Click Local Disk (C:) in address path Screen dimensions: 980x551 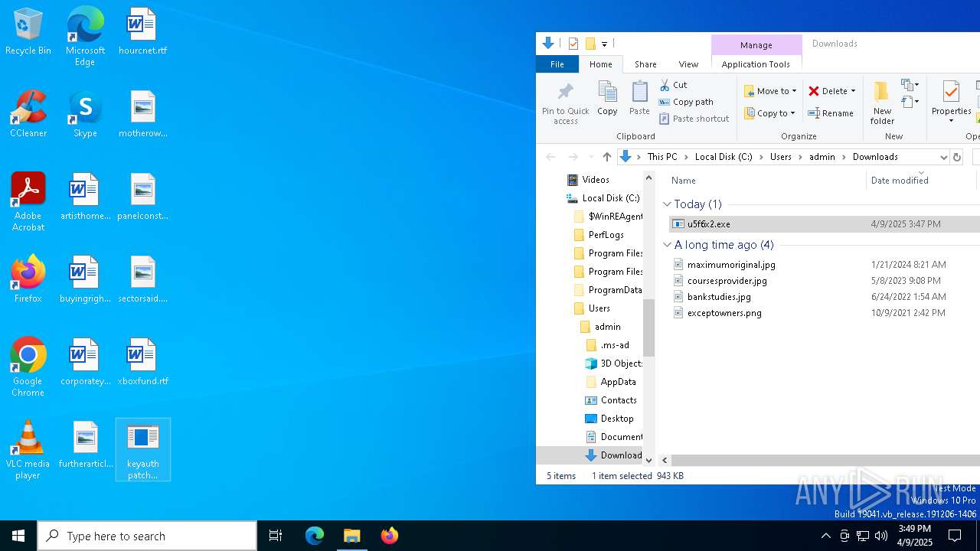point(724,157)
